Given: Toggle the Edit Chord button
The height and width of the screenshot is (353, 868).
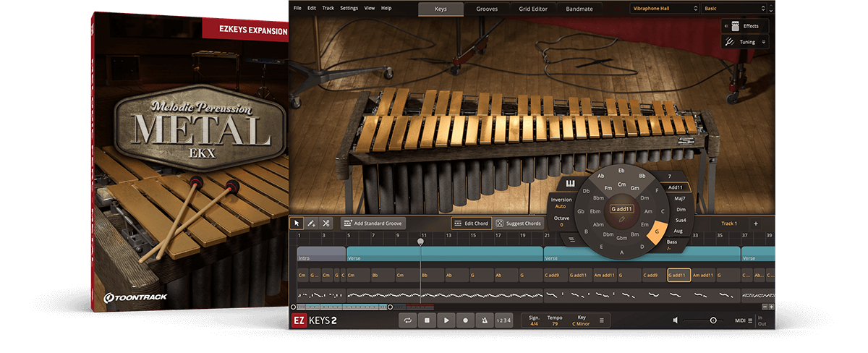Looking at the screenshot, I should tap(471, 224).
